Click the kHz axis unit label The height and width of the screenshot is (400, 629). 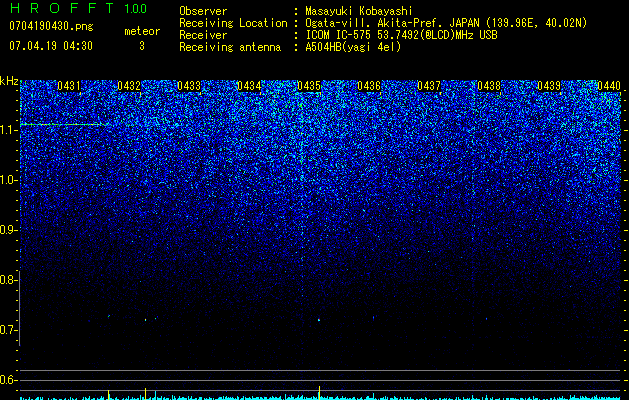pyautogui.click(x=9, y=81)
